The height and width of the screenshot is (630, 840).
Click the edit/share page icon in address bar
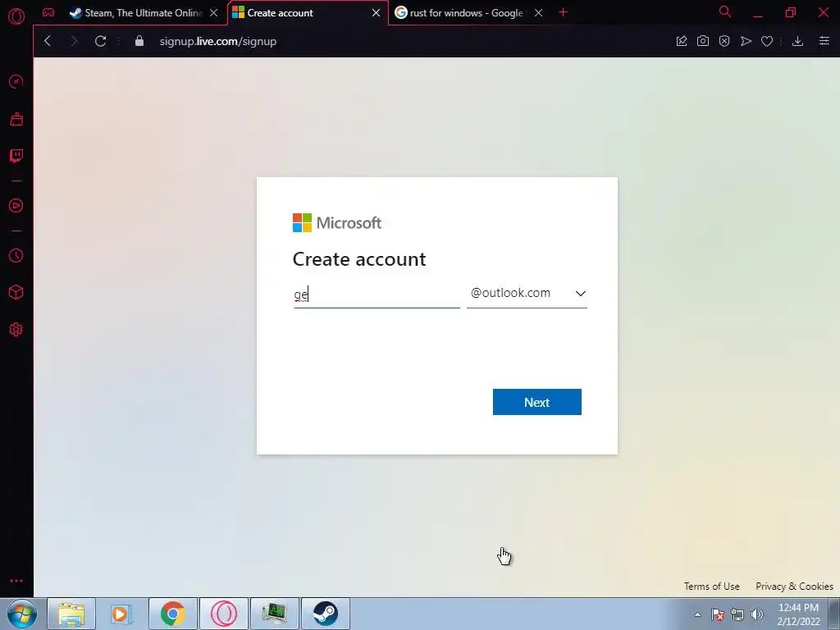tap(682, 41)
